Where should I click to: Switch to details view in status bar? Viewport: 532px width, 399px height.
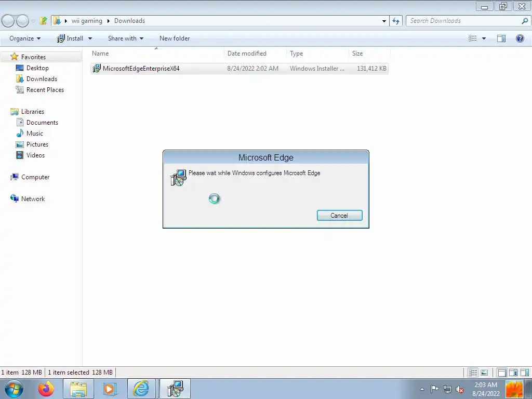pyautogui.click(x=473, y=373)
